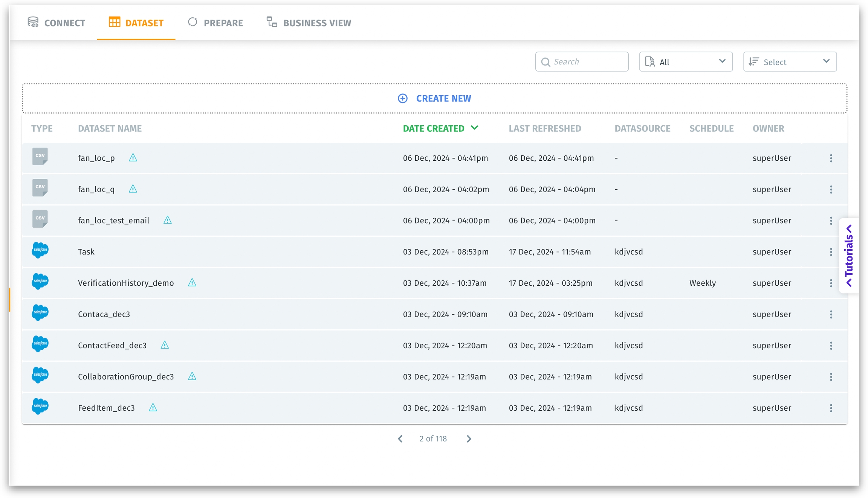Click the dataset Search field
Viewport: 868px width, 498px height.
point(582,62)
